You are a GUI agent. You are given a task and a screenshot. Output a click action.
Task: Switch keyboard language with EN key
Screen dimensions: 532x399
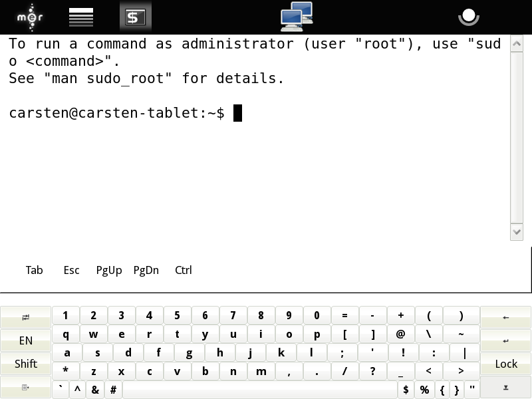point(25,340)
